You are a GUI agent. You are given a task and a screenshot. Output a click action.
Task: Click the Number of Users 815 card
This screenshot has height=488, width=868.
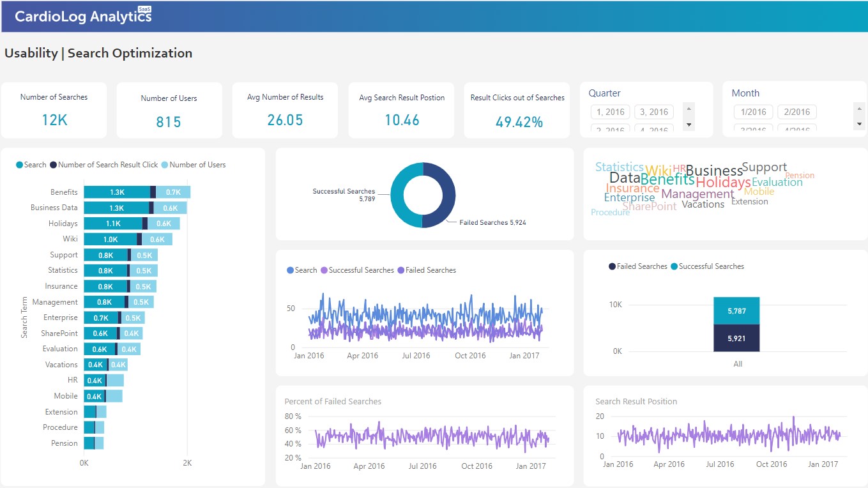(x=169, y=110)
